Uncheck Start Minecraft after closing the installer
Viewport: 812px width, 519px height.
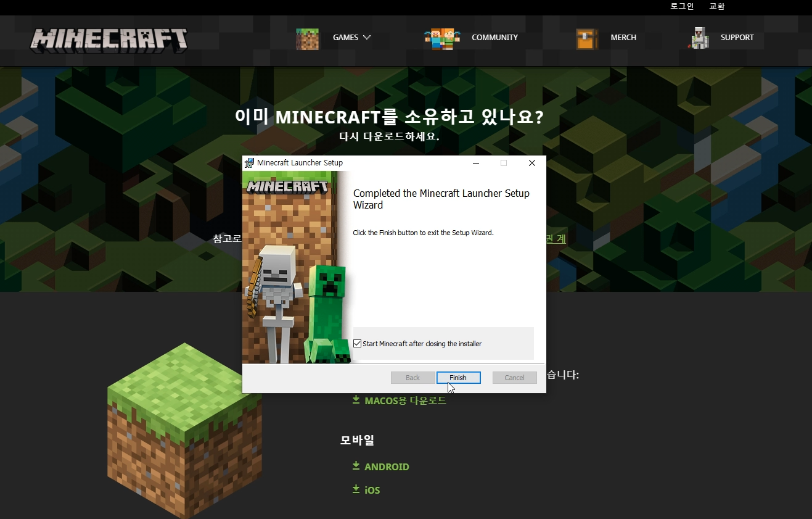coord(358,344)
